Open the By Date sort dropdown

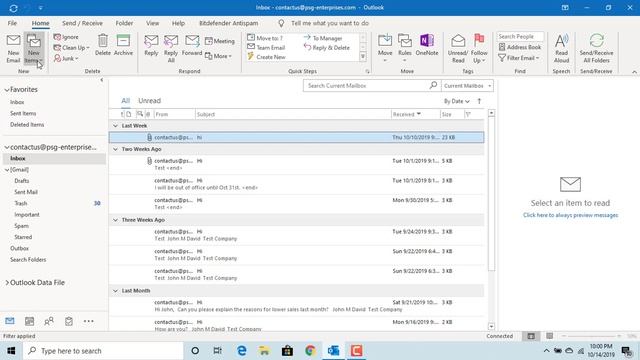[456, 101]
